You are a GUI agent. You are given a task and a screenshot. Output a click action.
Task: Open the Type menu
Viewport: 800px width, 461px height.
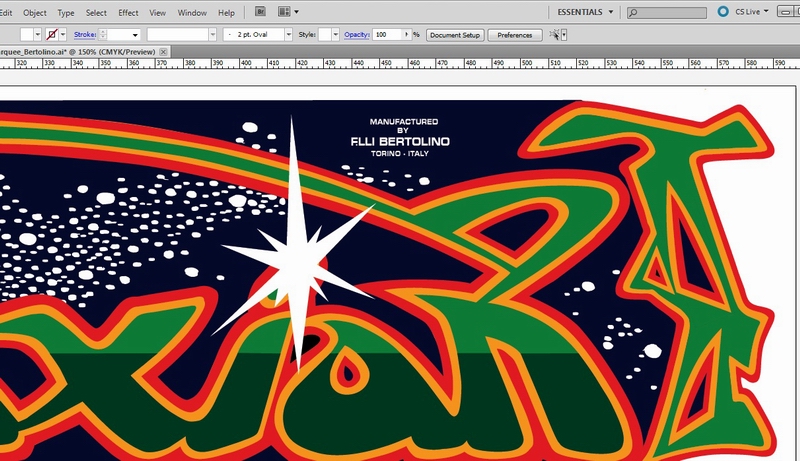click(x=66, y=13)
